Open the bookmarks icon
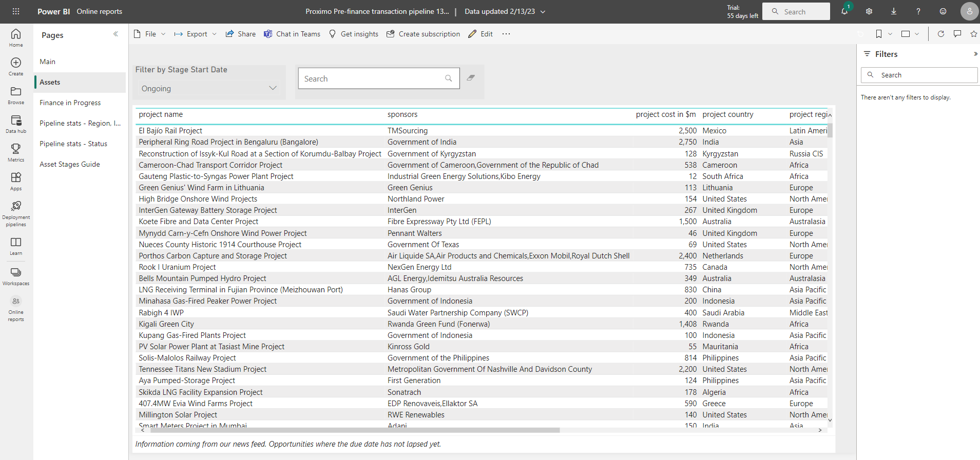The width and height of the screenshot is (980, 460). point(879,34)
